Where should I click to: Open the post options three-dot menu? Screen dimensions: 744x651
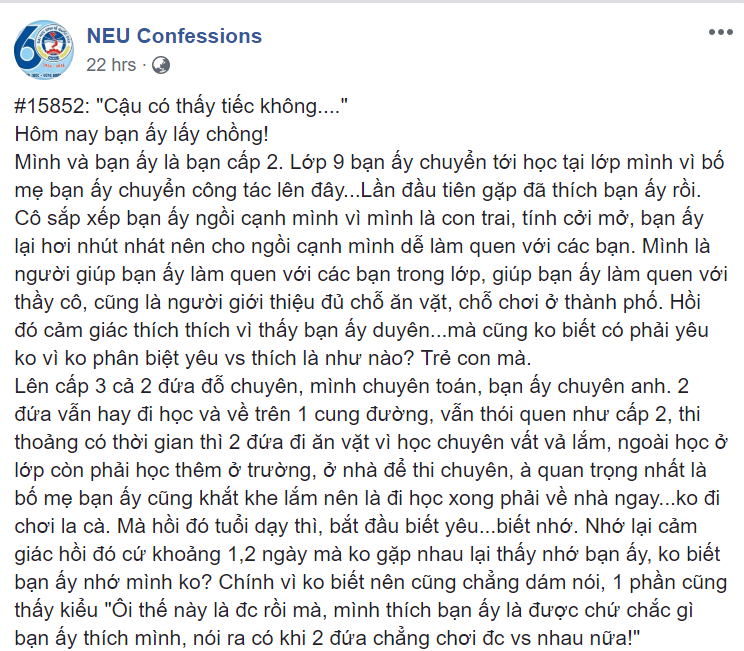pos(720,33)
